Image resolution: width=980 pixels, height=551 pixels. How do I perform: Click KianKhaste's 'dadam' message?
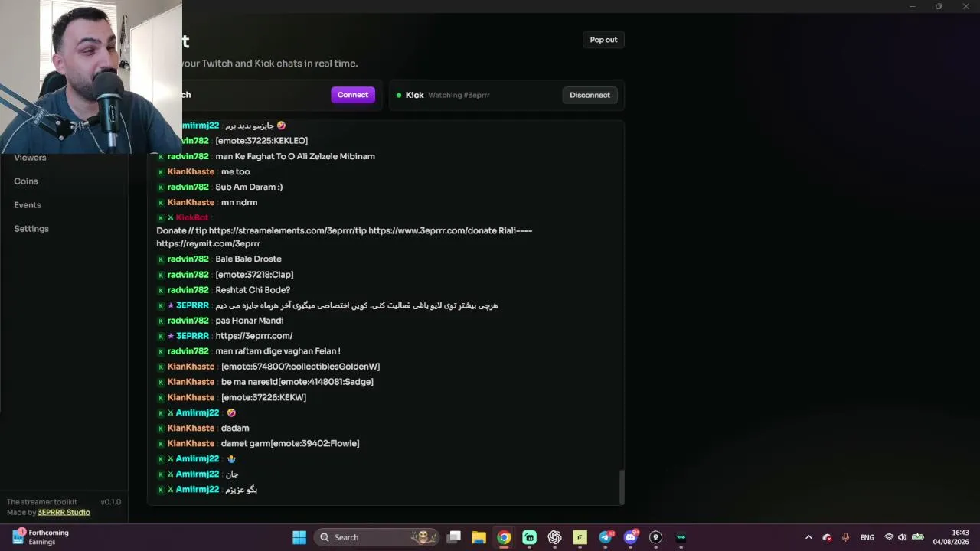pyautogui.click(x=235, y=428)
